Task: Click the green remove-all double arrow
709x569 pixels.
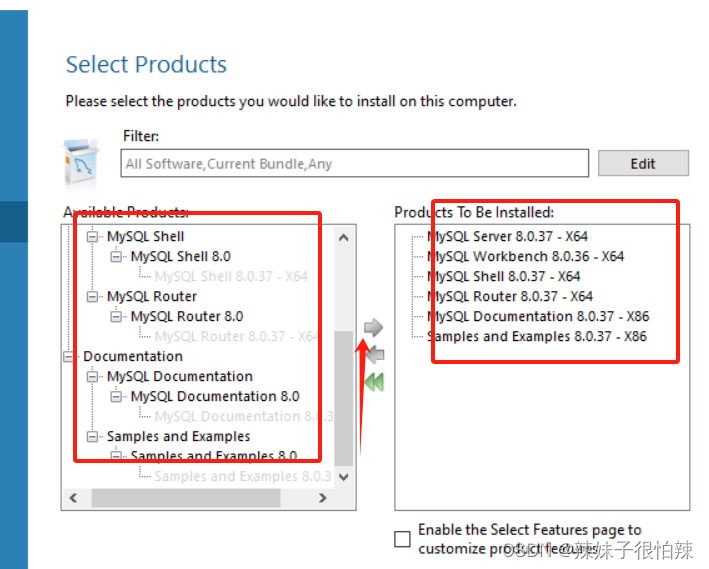Action: [374, 382]
